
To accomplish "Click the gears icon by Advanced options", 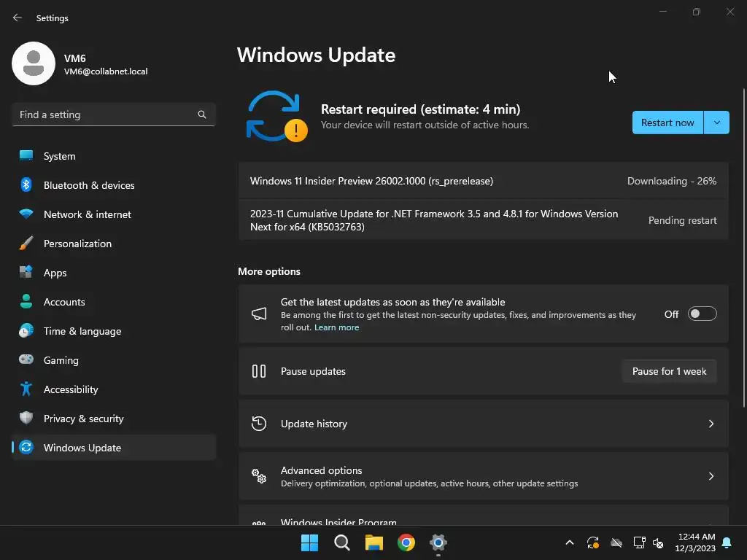I will [259, 475].
